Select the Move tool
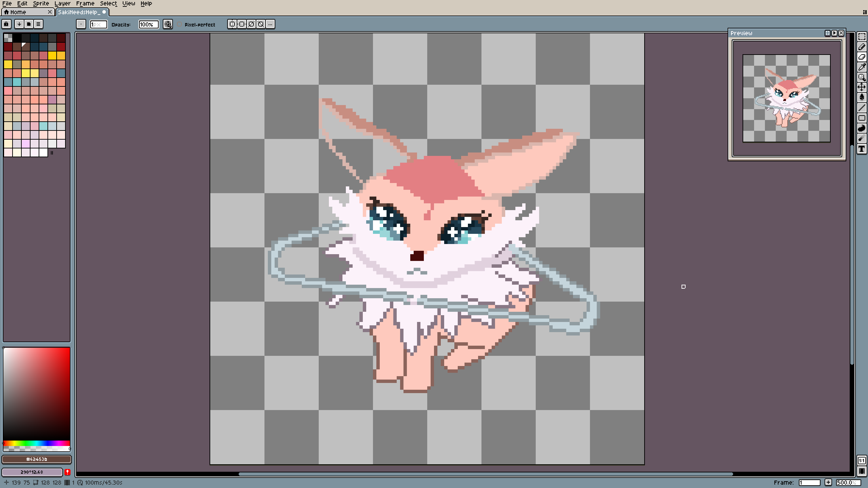This screenshot has height=488, width=868. pos(862,87)
